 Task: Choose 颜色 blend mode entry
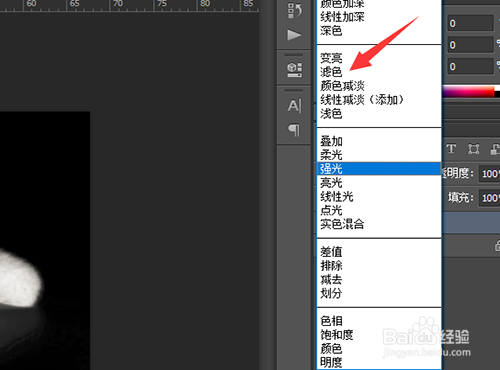tap(379, 349)
